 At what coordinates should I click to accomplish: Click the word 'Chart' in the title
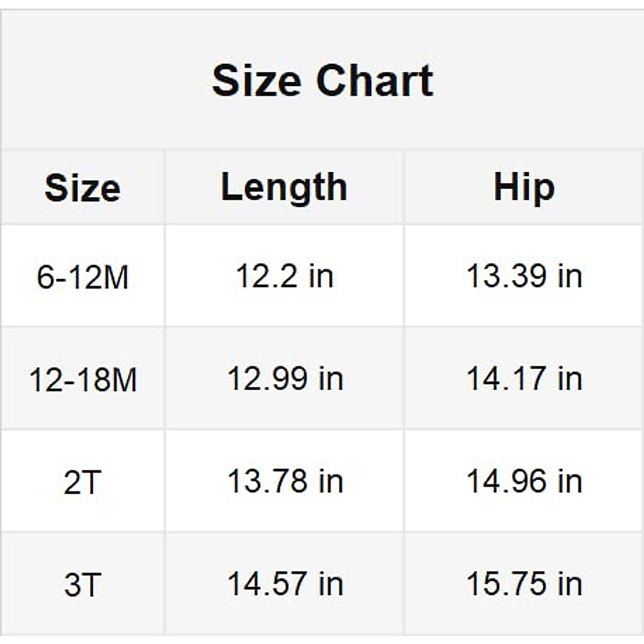374,80
